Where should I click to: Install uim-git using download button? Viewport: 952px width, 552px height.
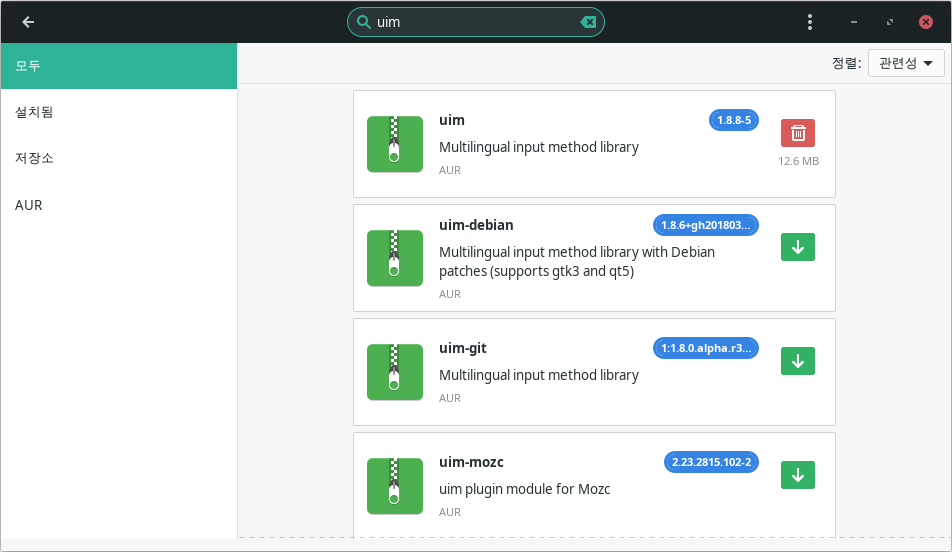pos(797,361)
